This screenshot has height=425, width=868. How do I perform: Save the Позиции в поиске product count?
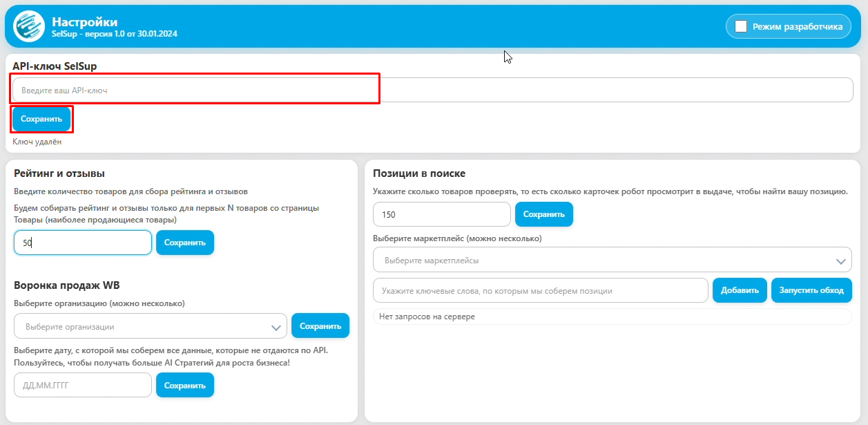pos(544,214)
